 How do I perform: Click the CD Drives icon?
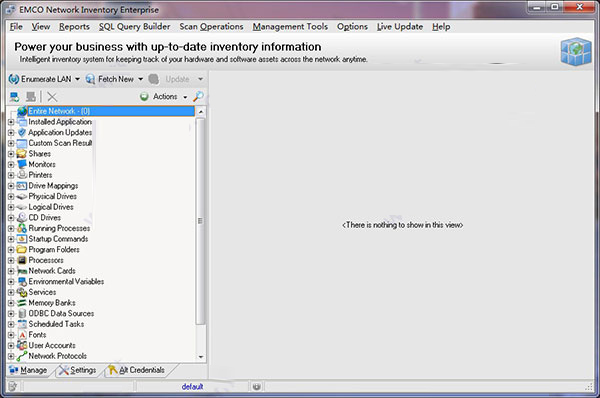click(22, 217)
